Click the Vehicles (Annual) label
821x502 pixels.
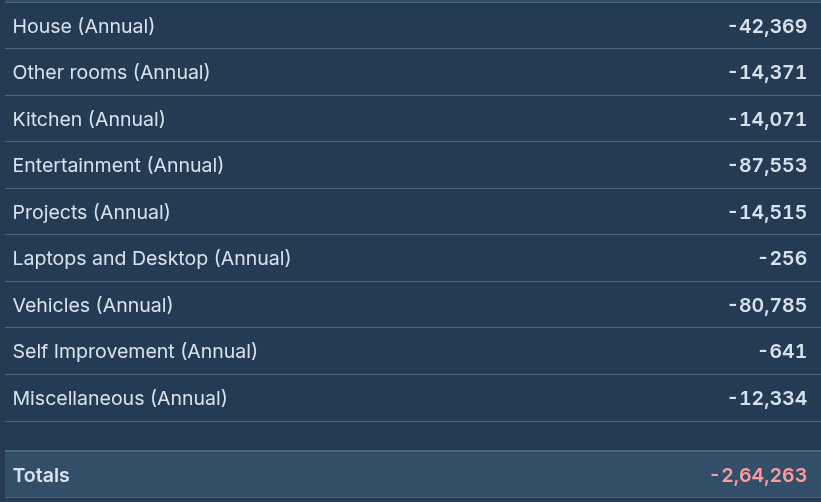click(92, 305)
